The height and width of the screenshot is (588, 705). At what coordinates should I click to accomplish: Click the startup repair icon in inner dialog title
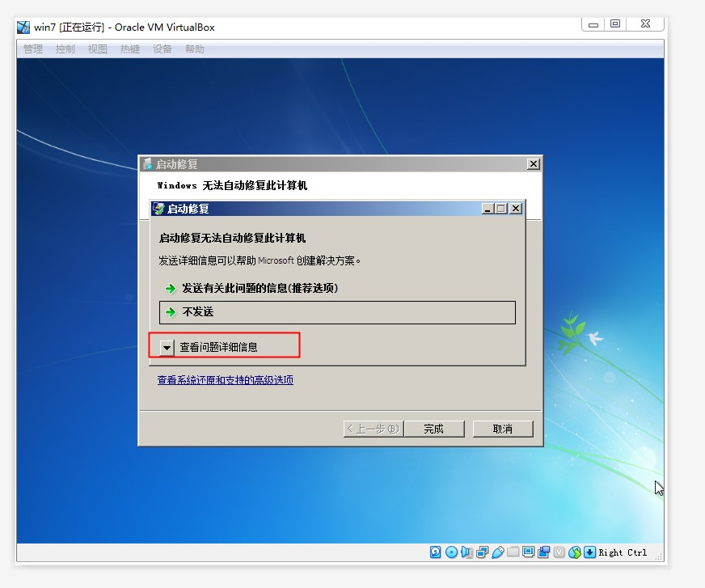[158, 209]
